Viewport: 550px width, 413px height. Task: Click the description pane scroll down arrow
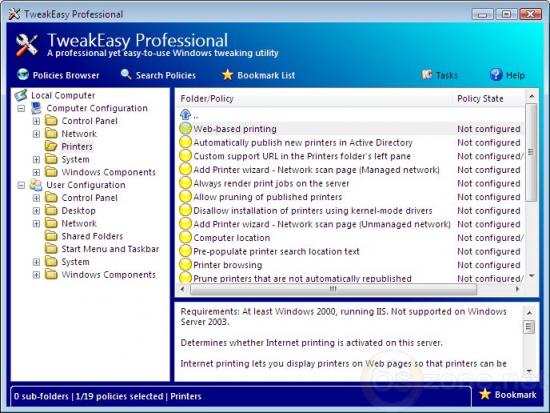click(529, 371)
